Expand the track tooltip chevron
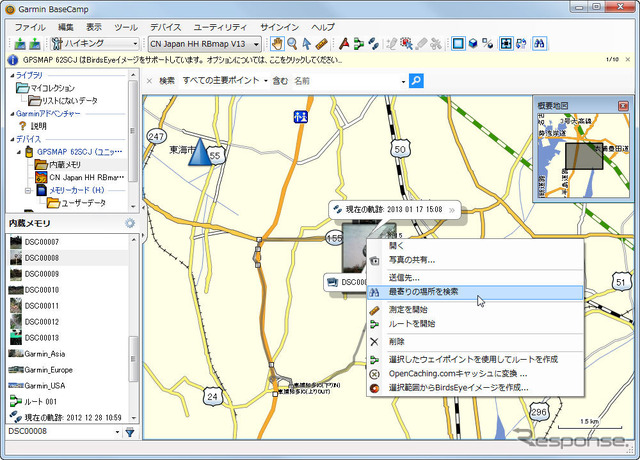This screenshot has height=460, width=640. pyautogui.click(x=452, y=210)
